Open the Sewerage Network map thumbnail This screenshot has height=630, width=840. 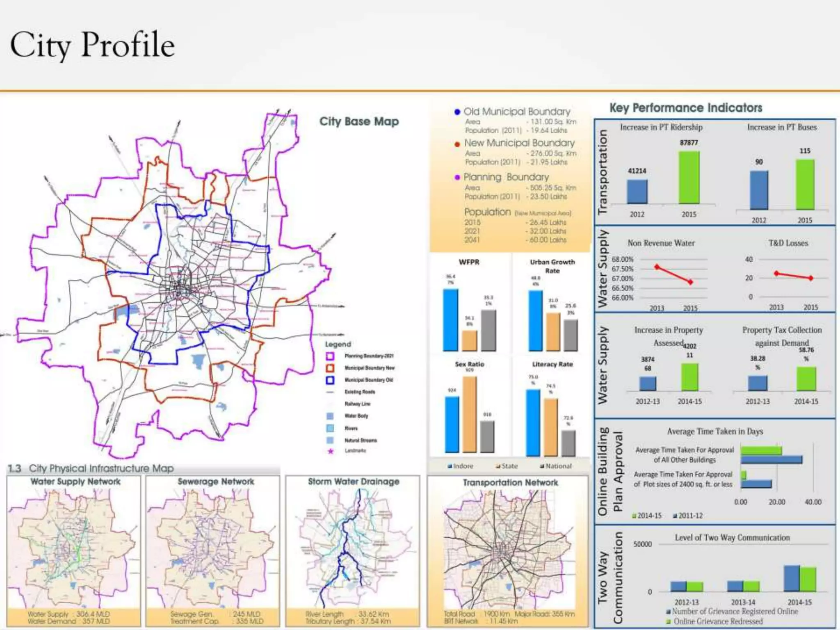(x=213, y=551)
